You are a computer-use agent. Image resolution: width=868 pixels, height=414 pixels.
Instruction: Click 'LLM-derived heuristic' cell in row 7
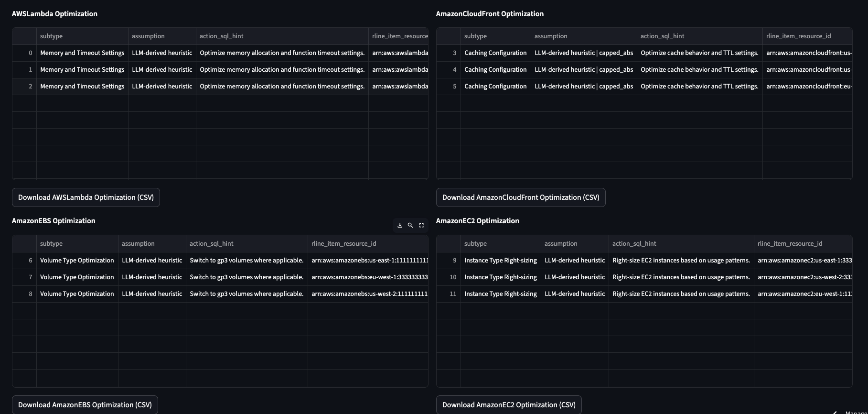pyautogui.click(x=152, y=277)
